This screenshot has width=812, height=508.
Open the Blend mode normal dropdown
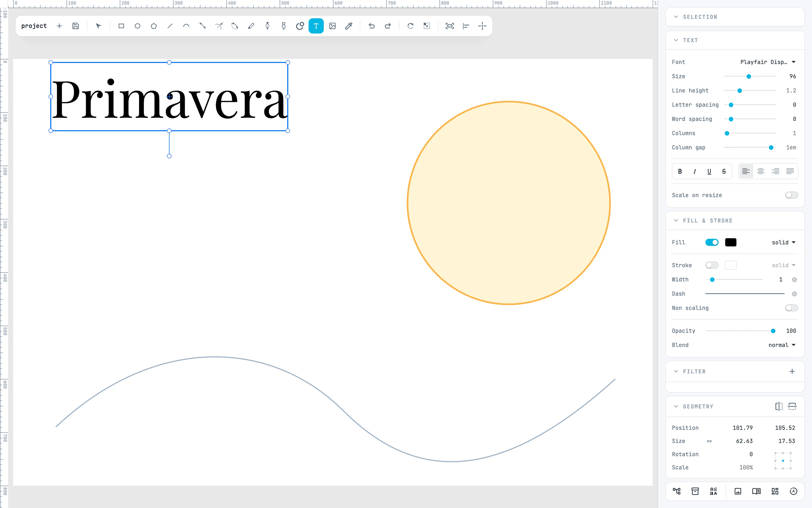(x=782, y=345)
